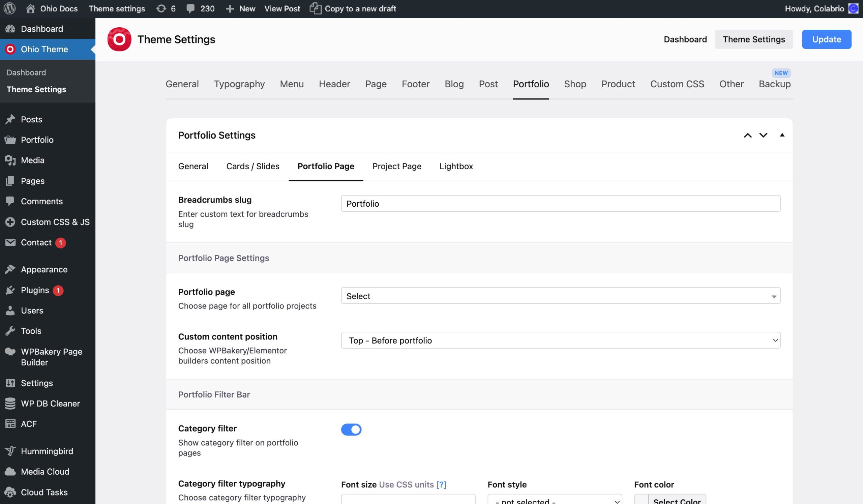Open the Custom content position dropdown

tap(561, 340)
